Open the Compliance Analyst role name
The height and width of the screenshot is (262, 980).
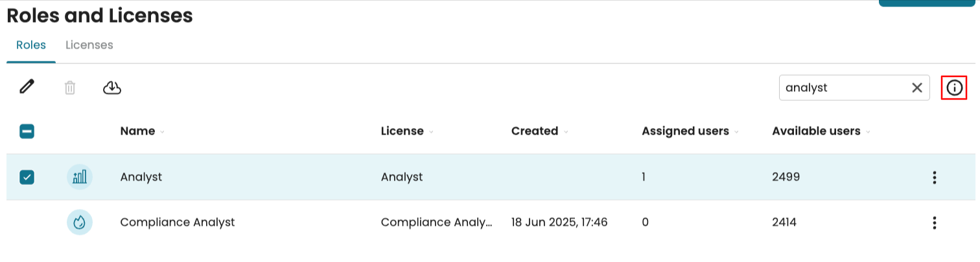click(178, 223)
